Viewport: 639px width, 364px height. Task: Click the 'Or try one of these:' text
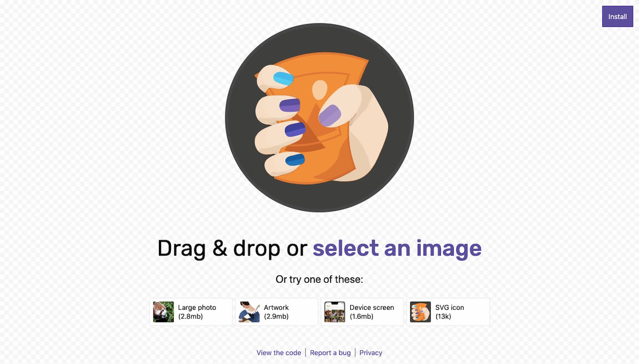[319, 279]
